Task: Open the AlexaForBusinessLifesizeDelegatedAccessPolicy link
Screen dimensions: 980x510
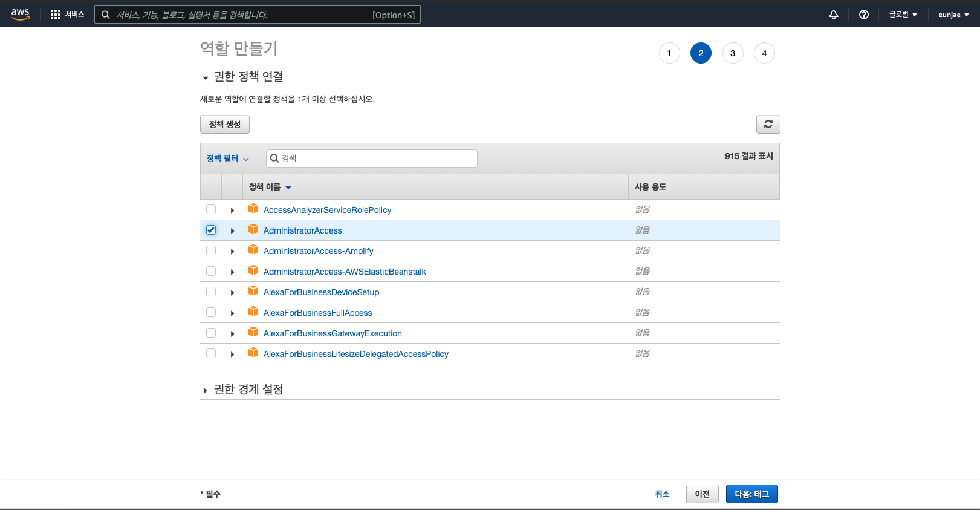Action: 356,354
